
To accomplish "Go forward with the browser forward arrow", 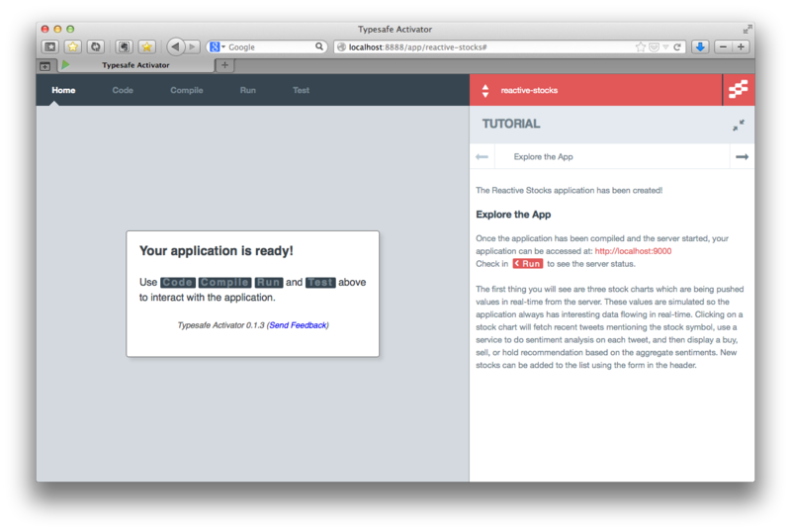I will (x=192, y=46).
